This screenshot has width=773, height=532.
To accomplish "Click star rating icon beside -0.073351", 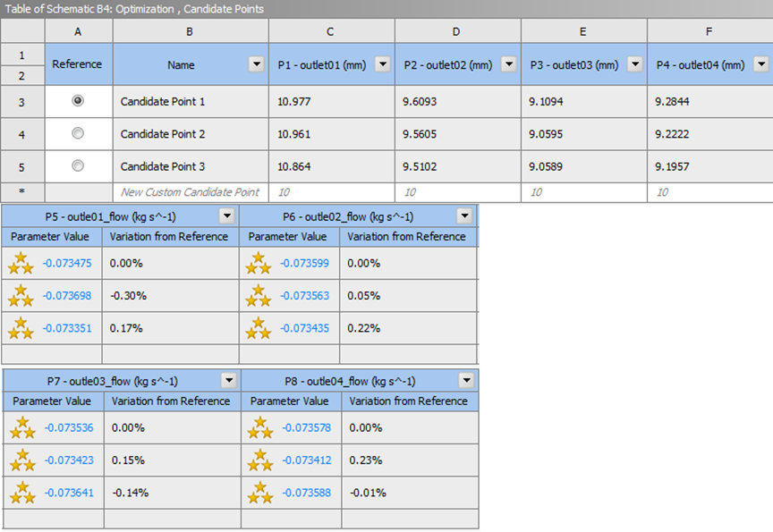I will click(21, 328).
